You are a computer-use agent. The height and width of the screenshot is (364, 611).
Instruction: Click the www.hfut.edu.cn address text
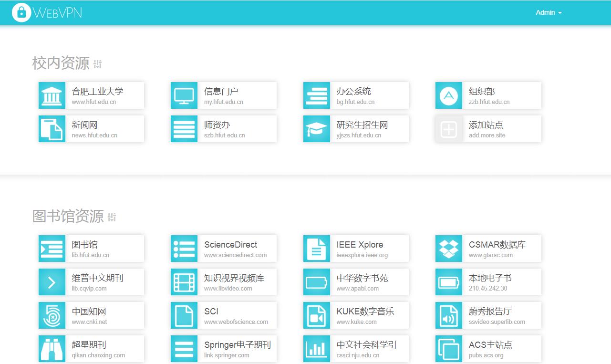click(94, 102)
